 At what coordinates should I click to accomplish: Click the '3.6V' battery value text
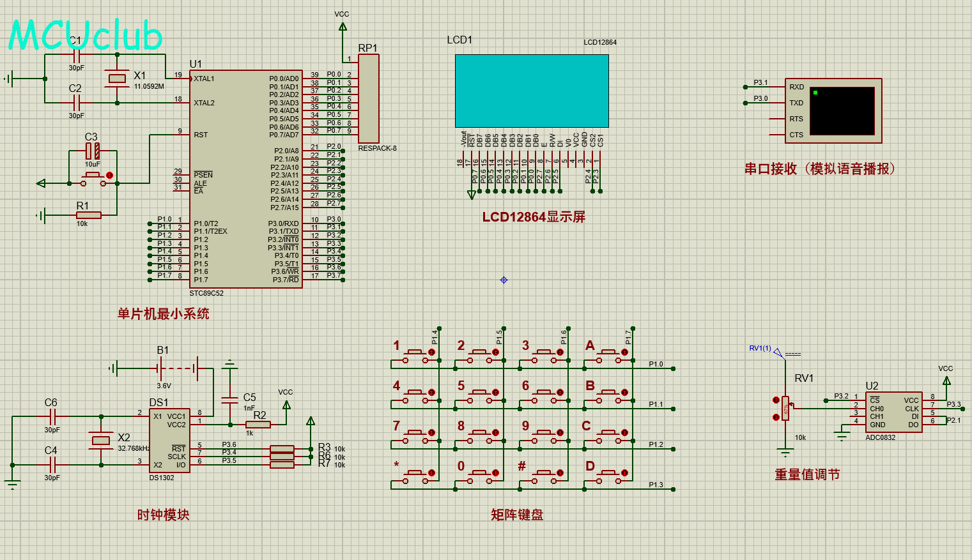tap(164, 386)
